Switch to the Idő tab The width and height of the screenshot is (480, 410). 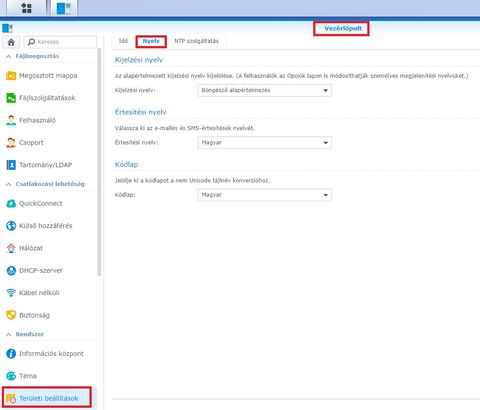(x=123, y=41)
